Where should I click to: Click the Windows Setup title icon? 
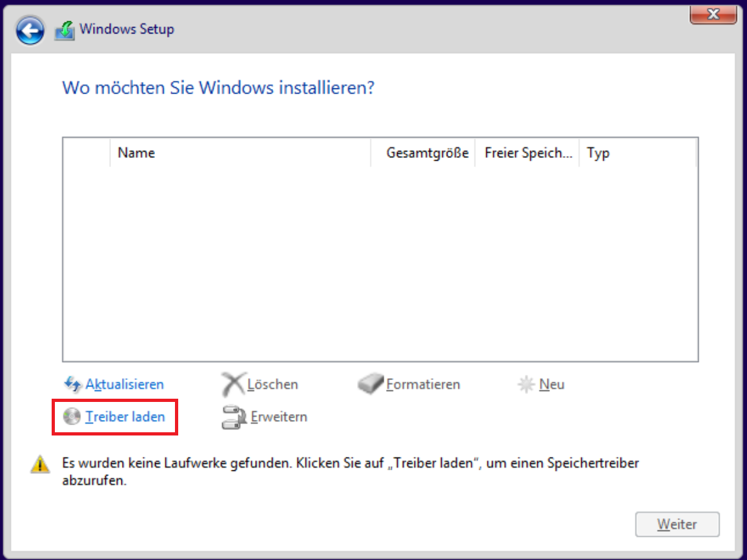[x=65, y=30]
